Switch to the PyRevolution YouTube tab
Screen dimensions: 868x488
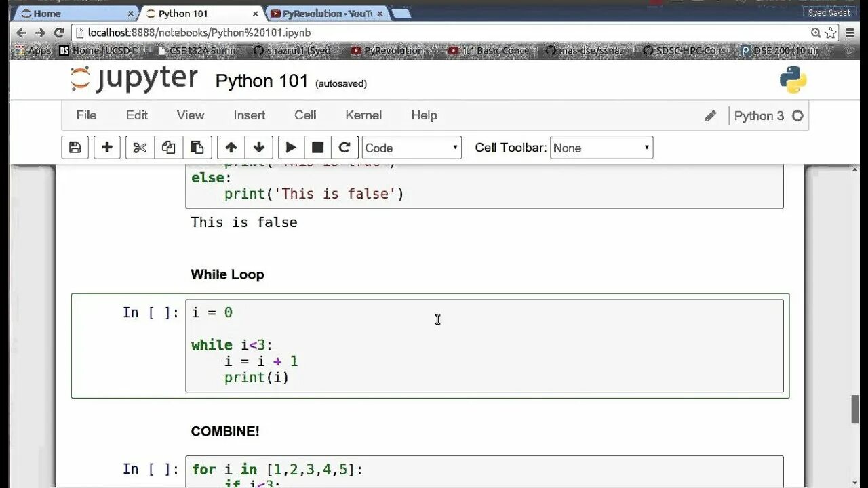click(325, 14)
